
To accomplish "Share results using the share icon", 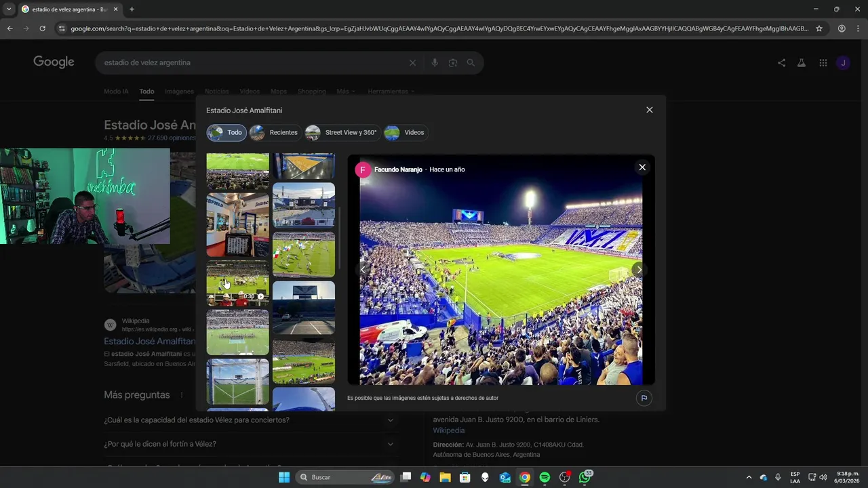I will click(781, 63).
